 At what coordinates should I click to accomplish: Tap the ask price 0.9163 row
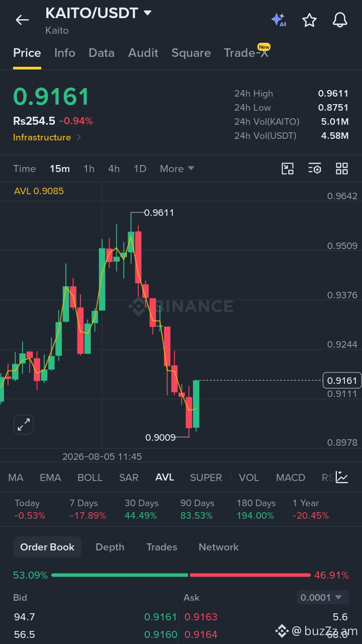pos(266,617)
